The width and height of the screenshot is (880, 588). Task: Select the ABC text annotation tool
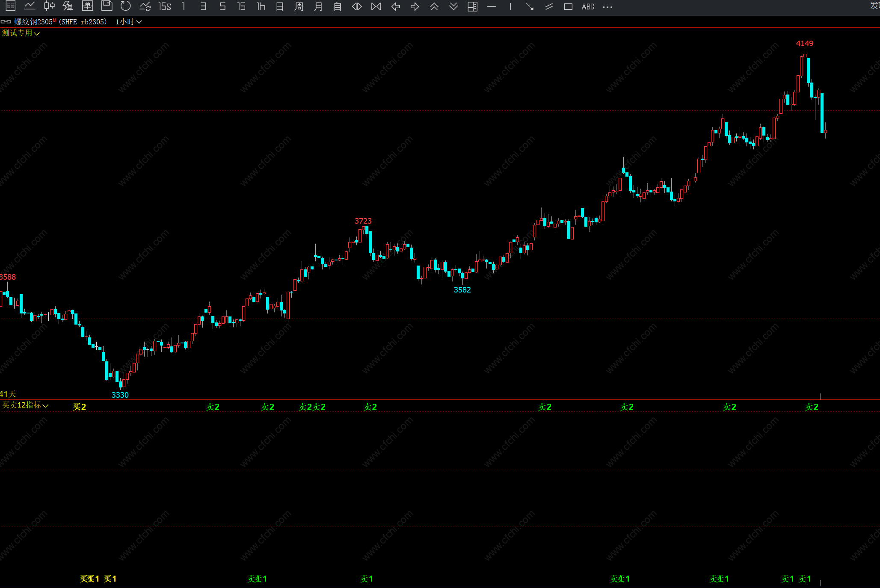tap(588, 6)
